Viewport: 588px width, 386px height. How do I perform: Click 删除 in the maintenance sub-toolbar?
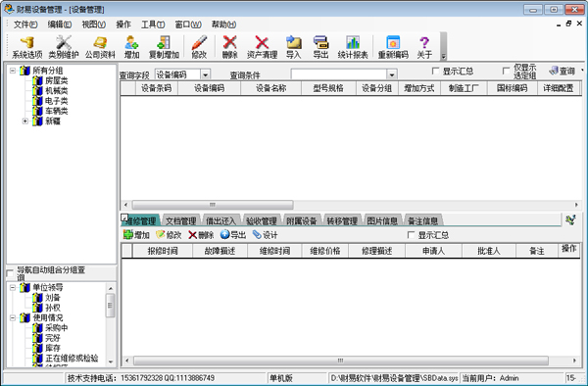coord(201,235)
